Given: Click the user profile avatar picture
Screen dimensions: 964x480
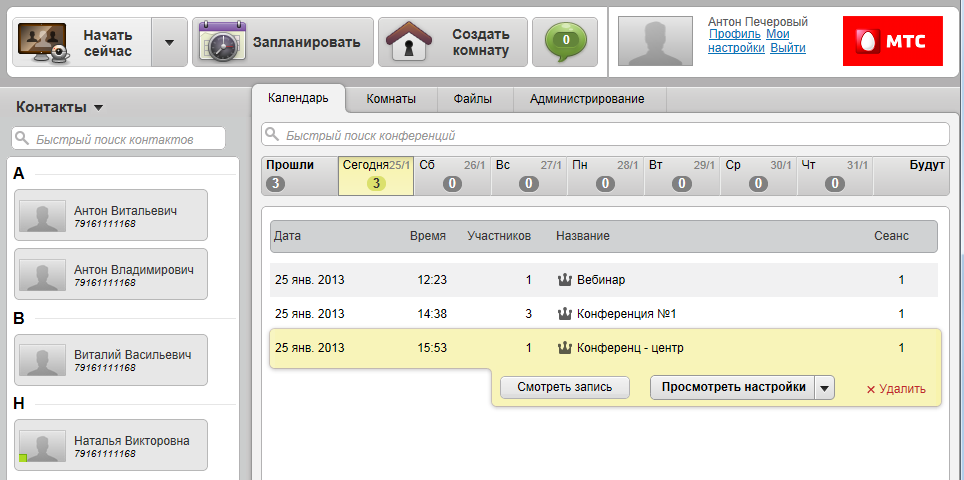Looking at the screenshot, I should point(655,41).
